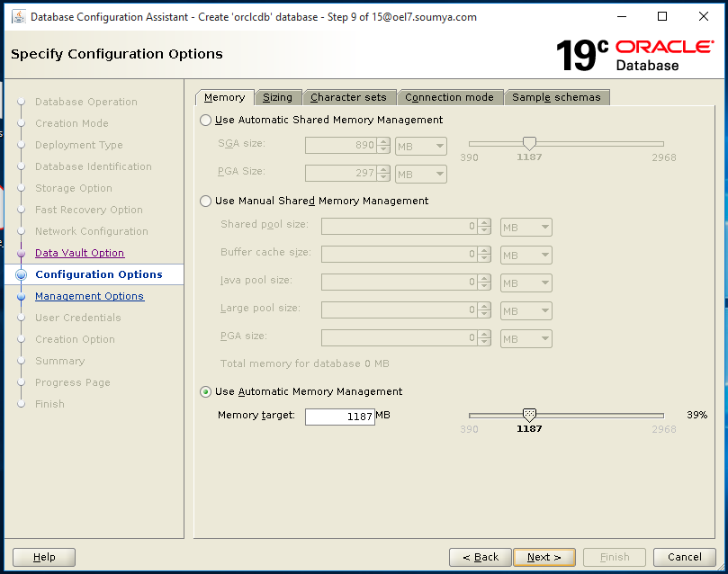
Task: Go to Data Vault Option step
Action: click(x=80, y=253)
